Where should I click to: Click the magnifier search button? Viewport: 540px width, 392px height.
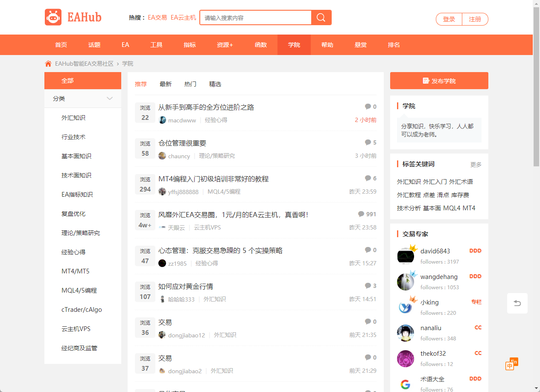(321, 17)
